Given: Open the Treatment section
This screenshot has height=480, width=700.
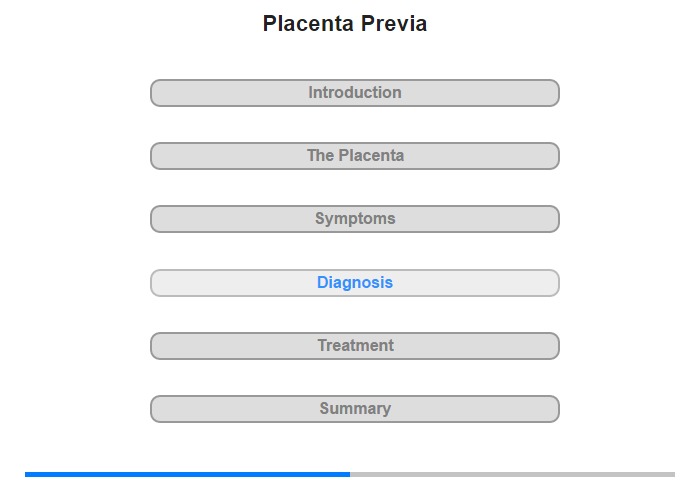Looking at the screenshot, I should (x=355, y=346).
